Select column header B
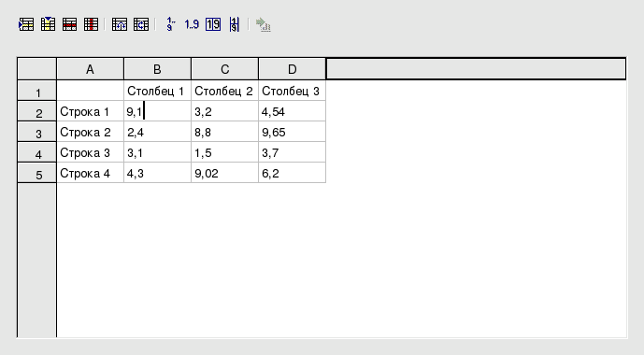The width and height of the screenshot is (644, 355). point(157,69)
